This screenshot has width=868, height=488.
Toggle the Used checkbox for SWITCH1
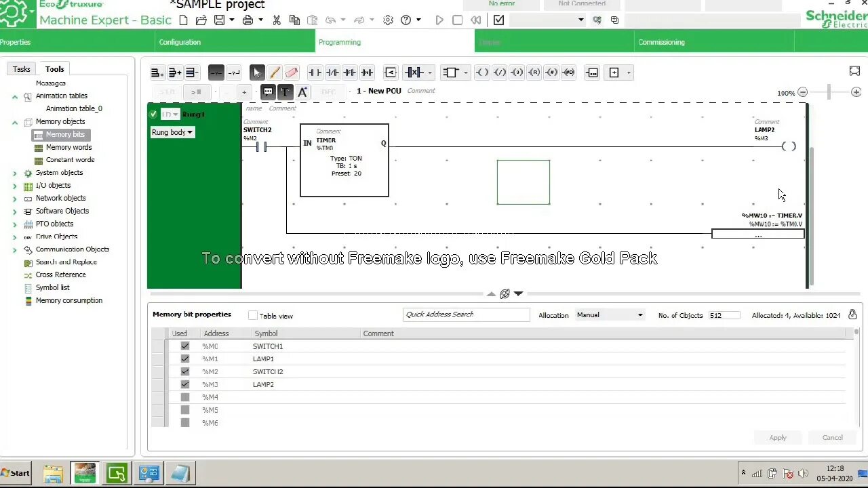pyautogui.click(x=184, y=346)
